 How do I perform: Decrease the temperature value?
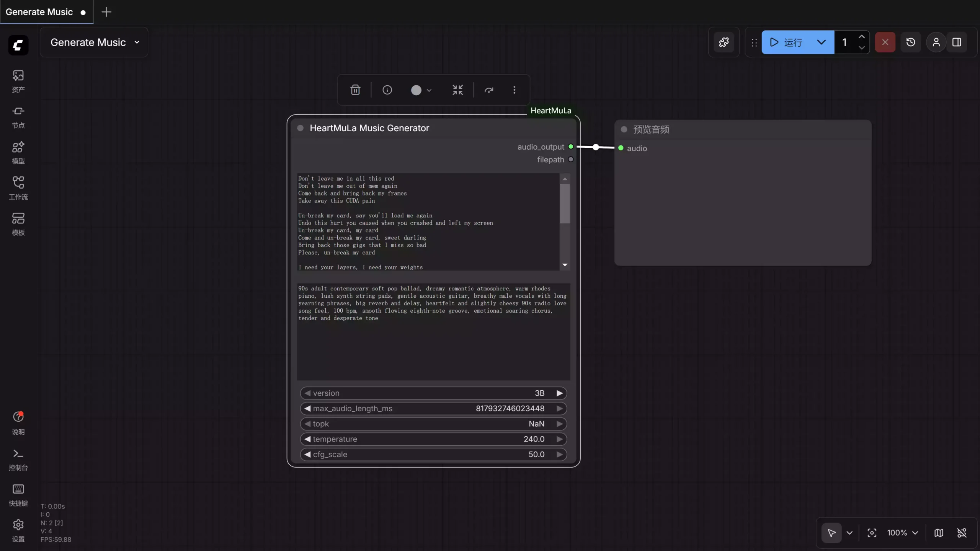307,439
